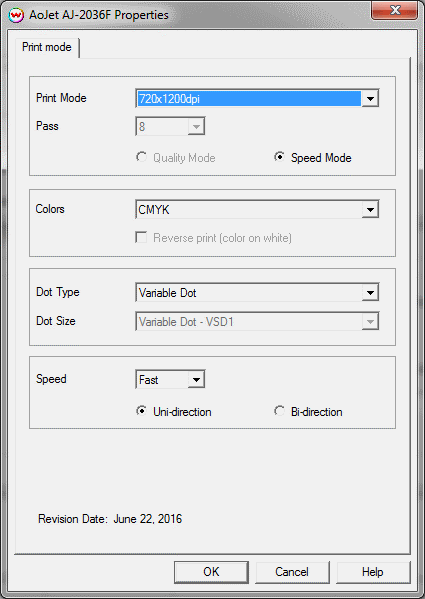Switch to the Print mode tab
Screen dimensions: 425x599
[x=47, y=47]
